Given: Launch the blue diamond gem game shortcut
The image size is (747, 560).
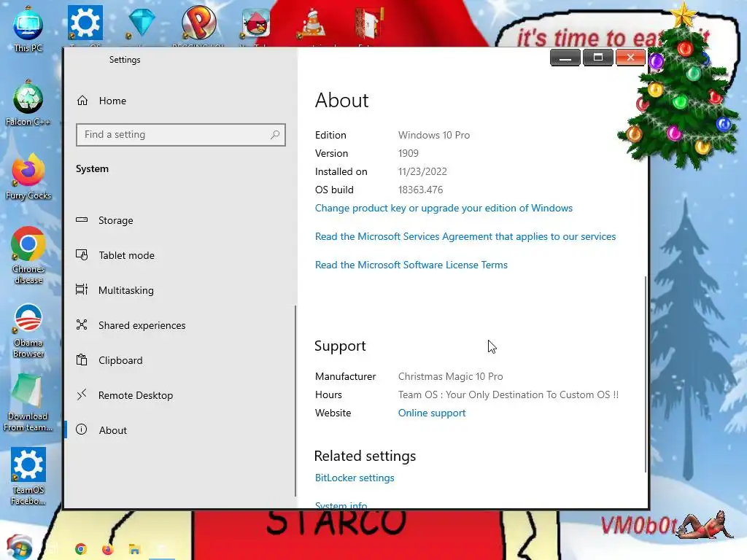Looking at the screenshot, I should coord(142,23).
